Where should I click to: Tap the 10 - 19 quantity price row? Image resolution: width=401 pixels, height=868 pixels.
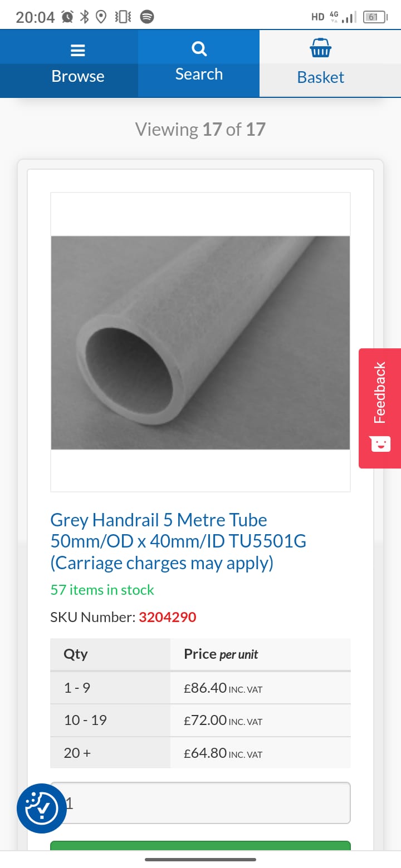[200, 721]
